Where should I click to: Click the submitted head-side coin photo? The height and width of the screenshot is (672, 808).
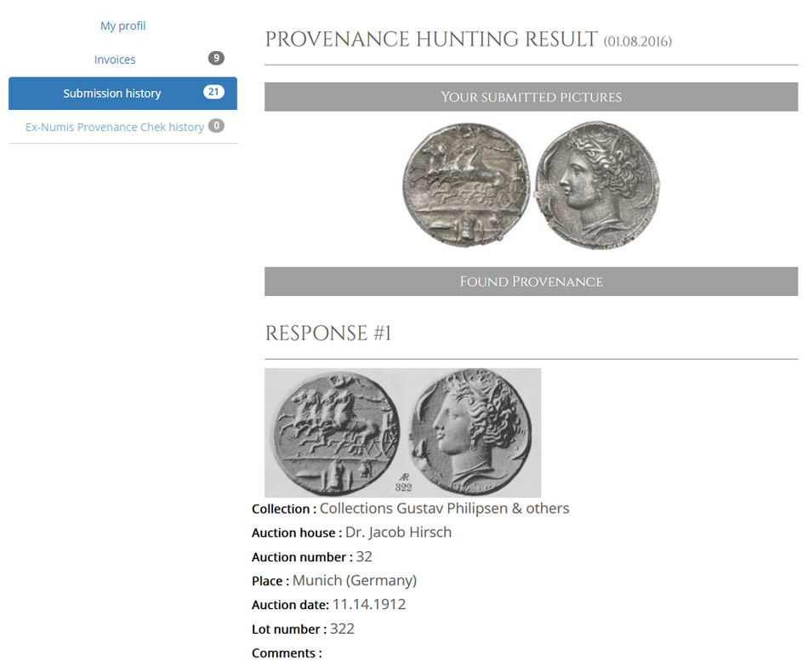pos(595,184)
